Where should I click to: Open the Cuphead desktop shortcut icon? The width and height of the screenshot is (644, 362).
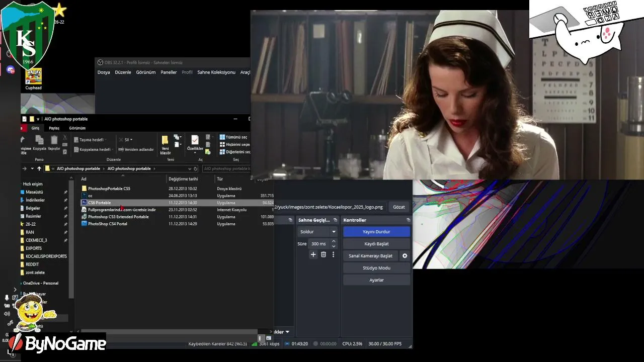[33, 76]
